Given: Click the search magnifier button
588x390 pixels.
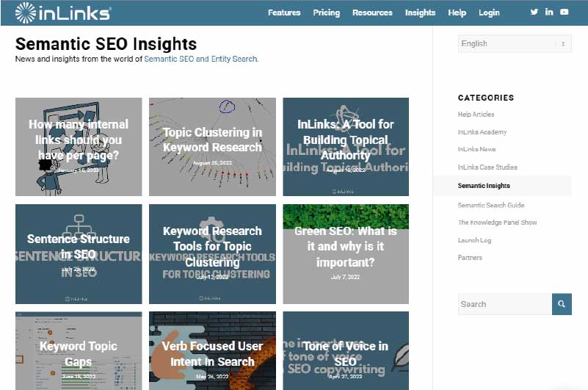Looking at the screenshot, I should point(562,304).
